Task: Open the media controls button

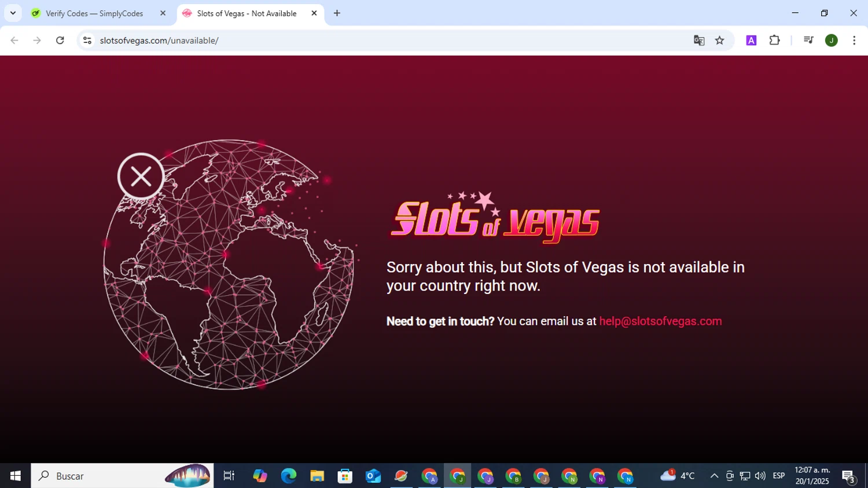Action: 808,41
